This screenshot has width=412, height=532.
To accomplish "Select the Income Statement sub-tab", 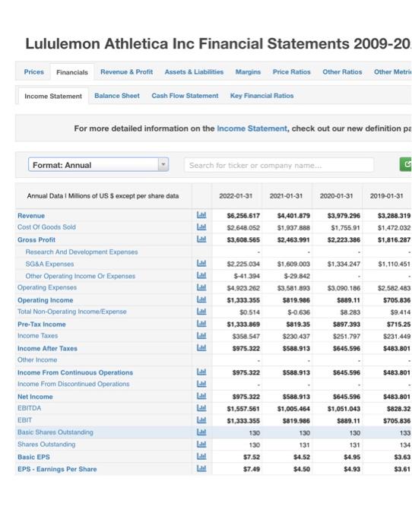I will click(53, 96).
